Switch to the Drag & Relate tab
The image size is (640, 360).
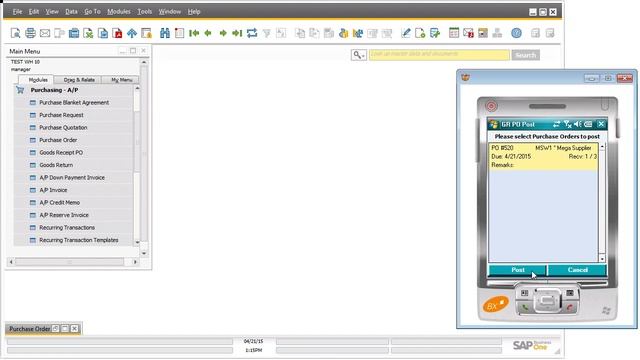pyautogui.click(x=79, y=80)
